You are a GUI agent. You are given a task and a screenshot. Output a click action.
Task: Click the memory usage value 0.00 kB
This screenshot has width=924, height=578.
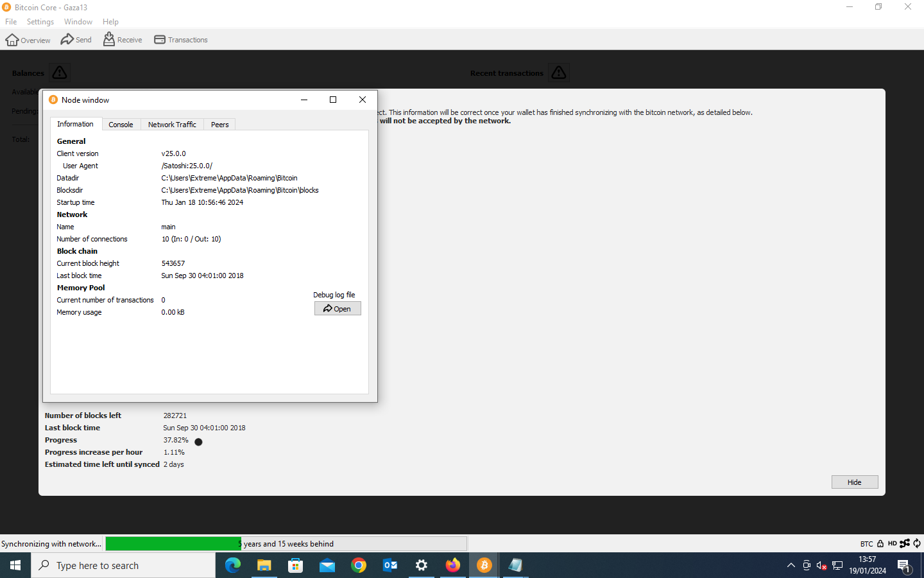pyautogui.click(x=173, y=312)
